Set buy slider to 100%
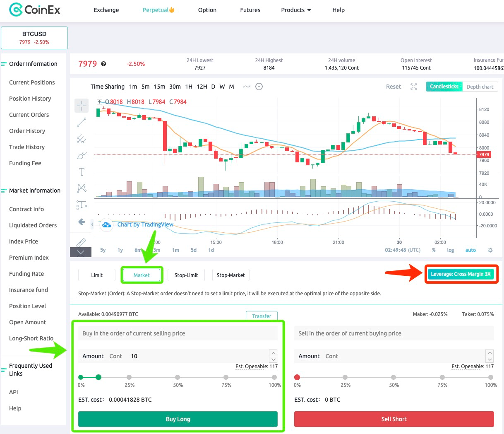This screenshot has width=504, height=434. (274, 377)
